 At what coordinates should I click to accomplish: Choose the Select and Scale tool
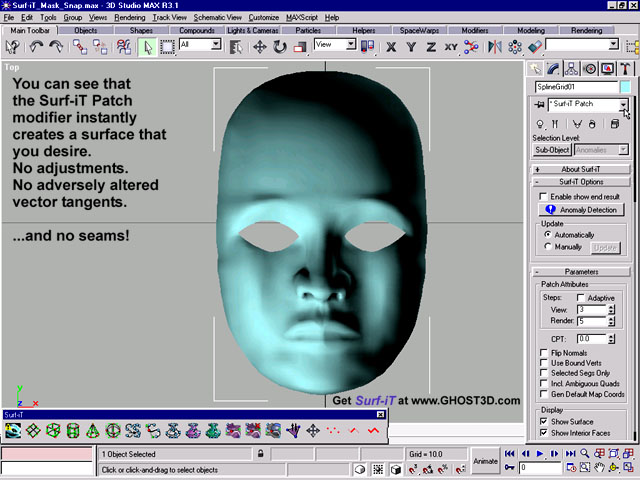(300, 47)
